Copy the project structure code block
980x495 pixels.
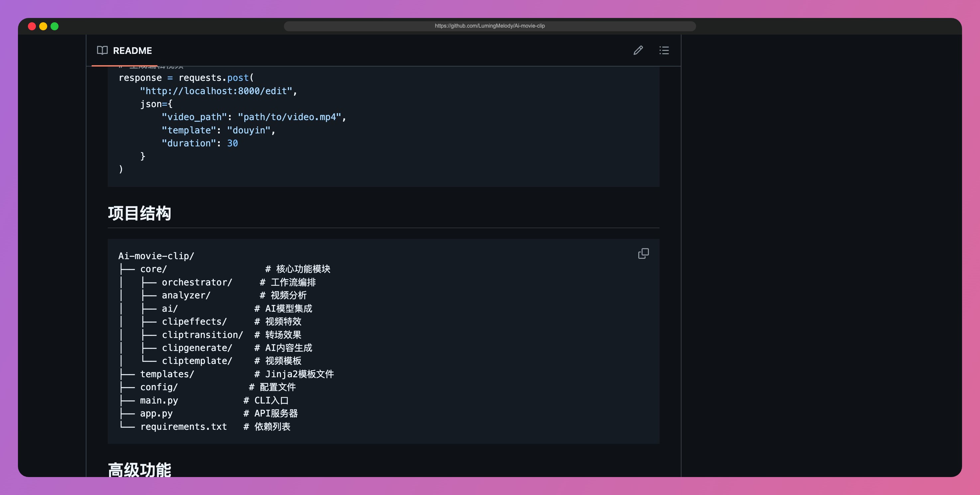[x=643, y=253]
